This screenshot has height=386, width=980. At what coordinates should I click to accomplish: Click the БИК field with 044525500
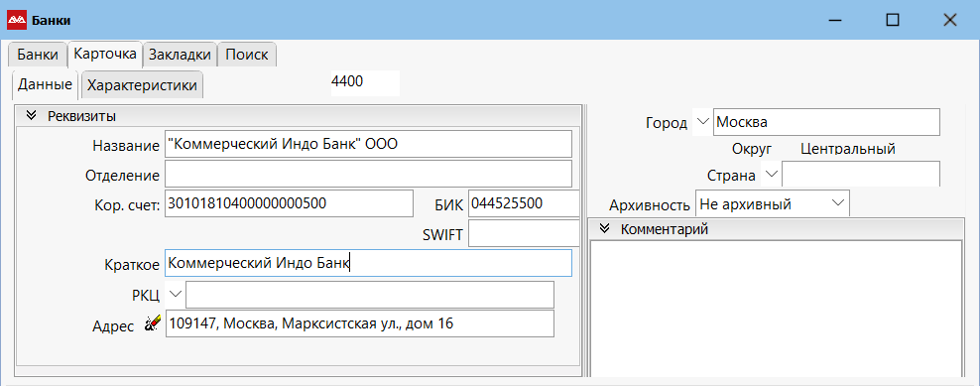pos(524,203)
